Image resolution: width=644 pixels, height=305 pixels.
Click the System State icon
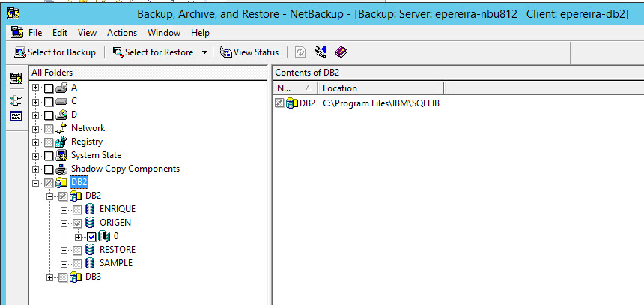click(x=61, y=155)
